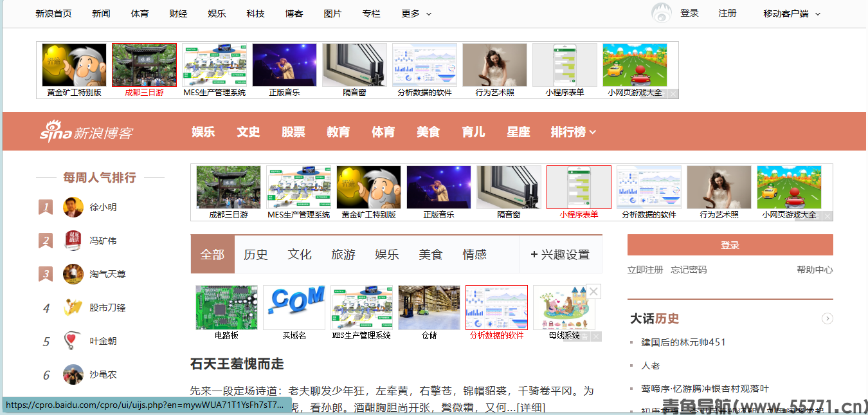Screen dimensions: 868x415
Task: Open the 隔音窗 ad in top banner
Action: pyautogui.click(x=354, y=70)
